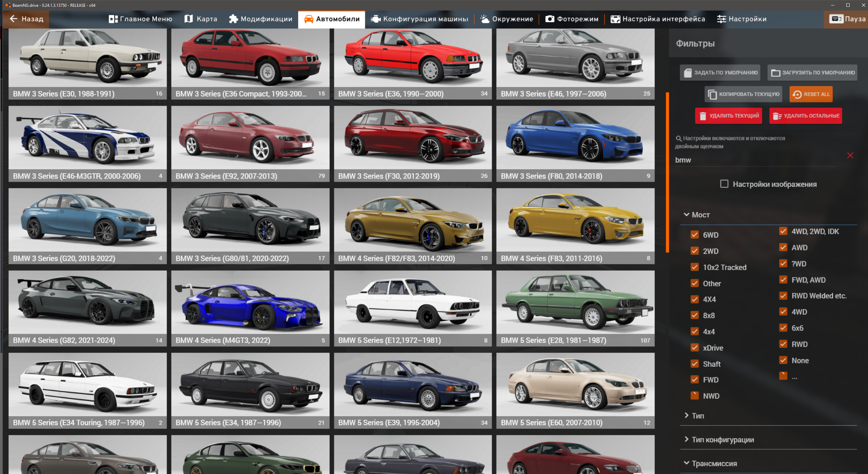The image size is (868, 474).
Task: Click the puzzle piece Модификации icon
Action: (233, 19)
